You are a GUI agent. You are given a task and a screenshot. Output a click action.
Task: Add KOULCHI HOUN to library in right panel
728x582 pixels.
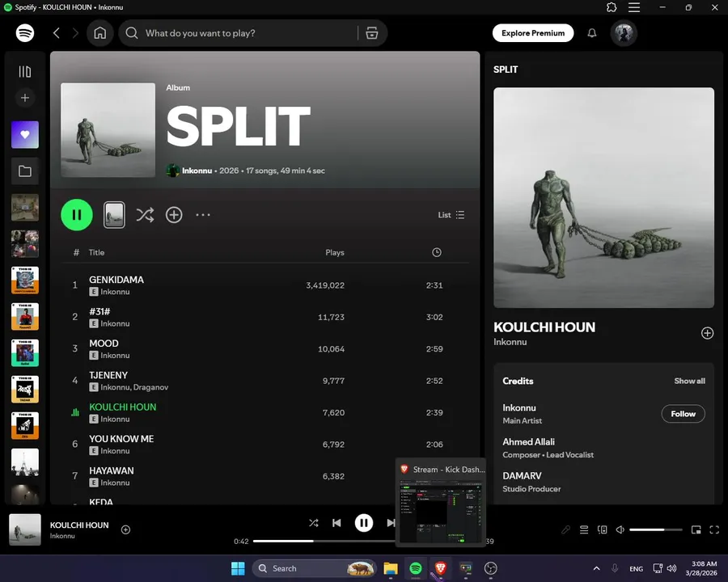[707, 333]
